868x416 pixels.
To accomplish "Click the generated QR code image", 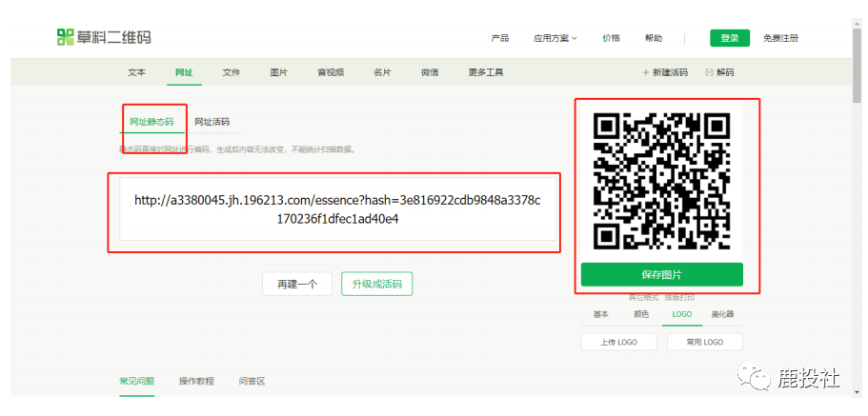I will click(x=662, y=181).
